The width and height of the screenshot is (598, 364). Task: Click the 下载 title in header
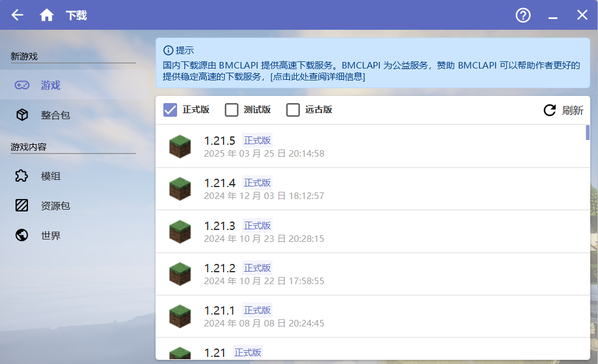pos(76,15)
